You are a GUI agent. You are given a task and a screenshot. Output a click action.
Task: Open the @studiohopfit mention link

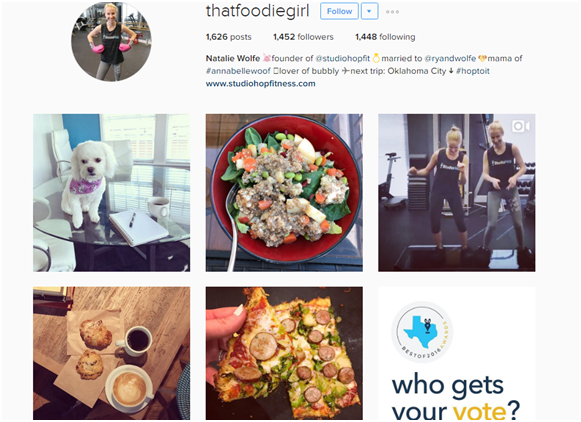[342, 58]
